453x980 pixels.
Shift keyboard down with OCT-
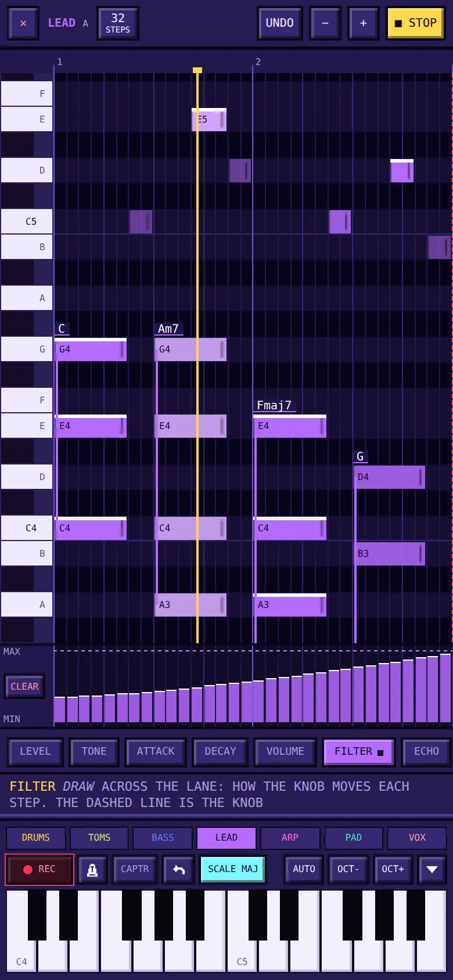[x=348, y=870]
